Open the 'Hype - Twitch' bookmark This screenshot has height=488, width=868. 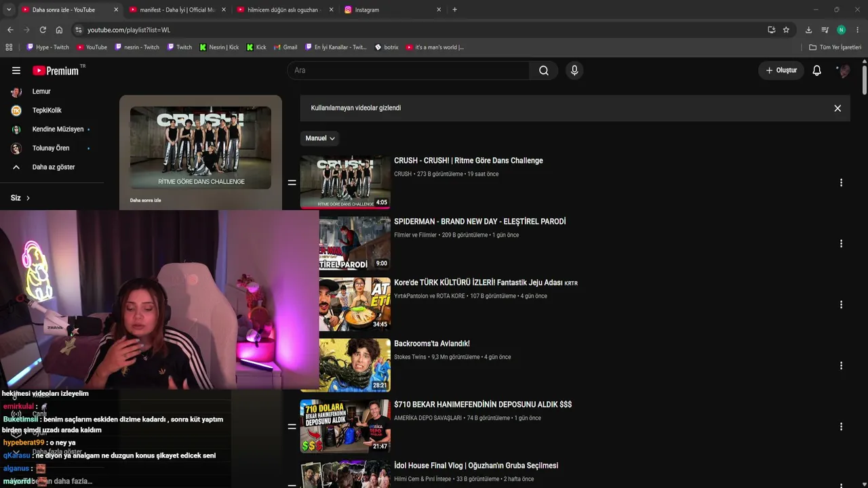(47, 47)
